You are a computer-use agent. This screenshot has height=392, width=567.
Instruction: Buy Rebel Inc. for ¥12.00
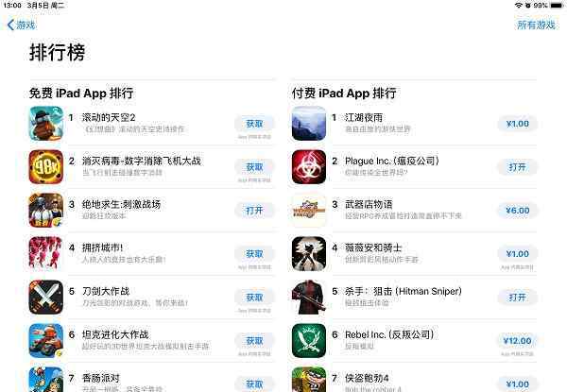518,341
